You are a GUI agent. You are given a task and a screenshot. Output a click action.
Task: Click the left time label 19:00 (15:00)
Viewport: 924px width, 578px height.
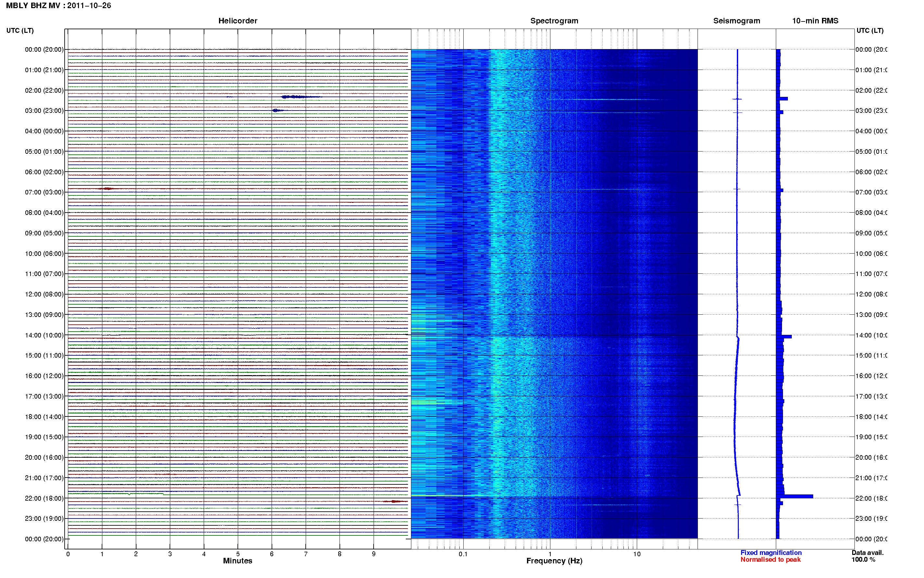(44, 437)
